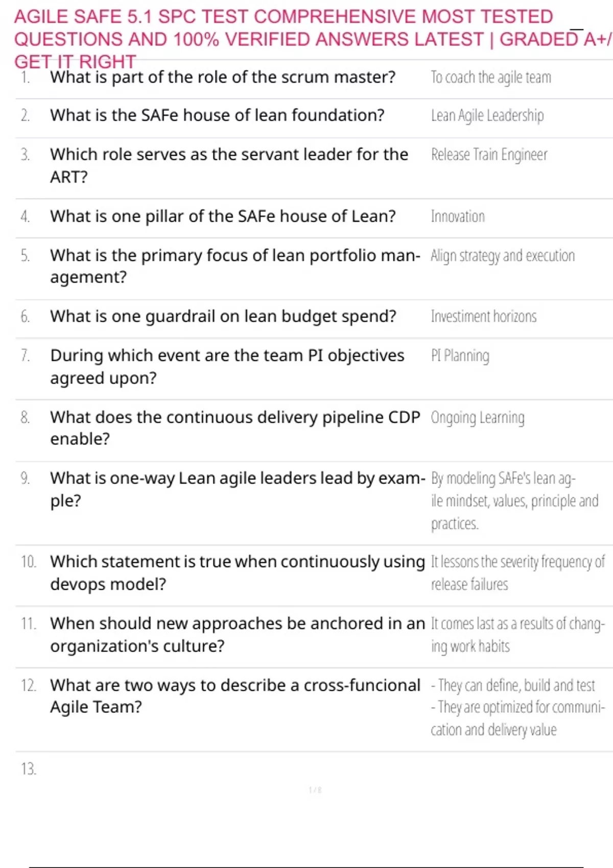
Task: Click the 'release failures' answer text
Action: coord(469,584)
